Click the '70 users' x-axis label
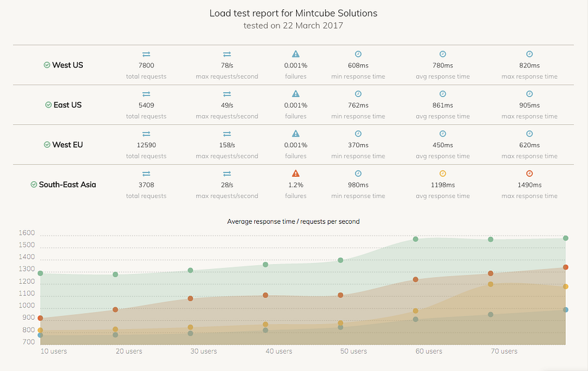This screenshot has height=371, width=588. click(x=504, y=351)
